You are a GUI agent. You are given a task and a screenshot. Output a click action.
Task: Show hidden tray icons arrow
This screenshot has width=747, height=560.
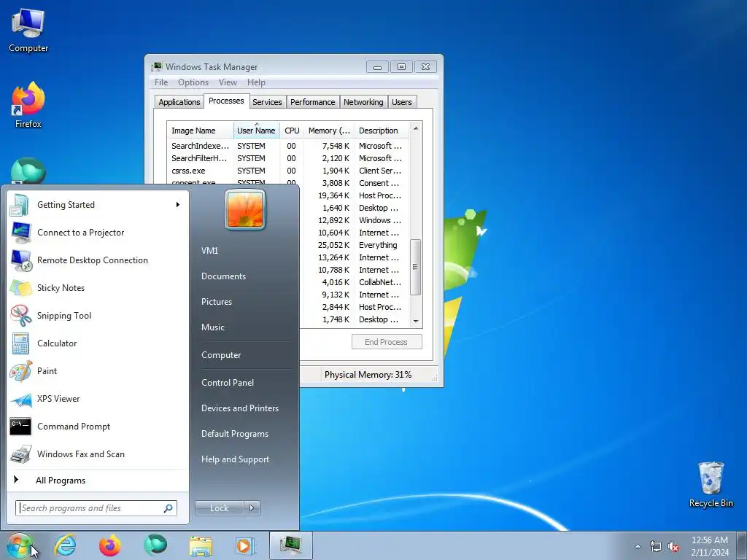pos(638,547)
